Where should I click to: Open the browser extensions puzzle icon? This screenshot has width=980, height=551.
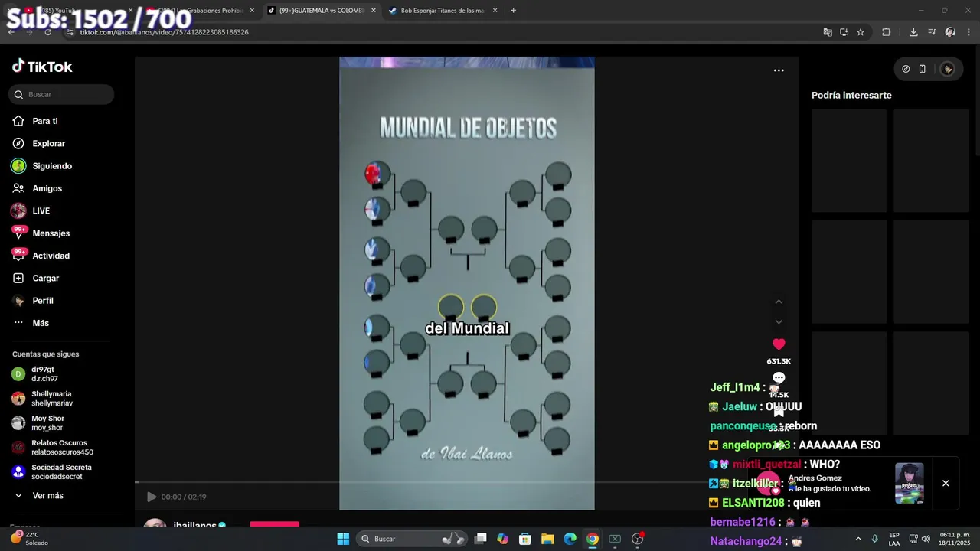(887, 32)
